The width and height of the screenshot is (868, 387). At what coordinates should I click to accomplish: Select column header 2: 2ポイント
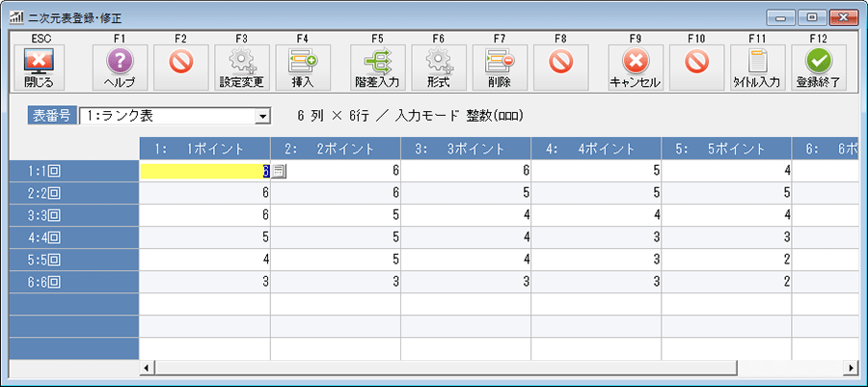click(x=335, y=149)
